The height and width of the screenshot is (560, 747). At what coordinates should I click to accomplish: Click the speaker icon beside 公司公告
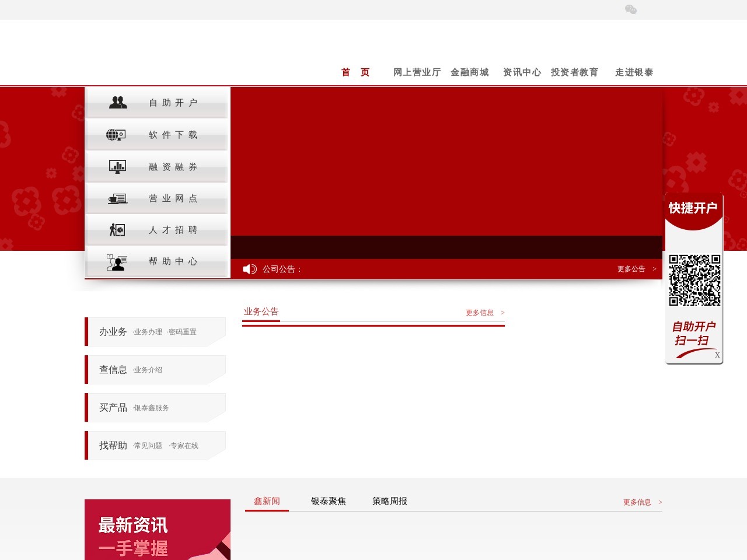click(250, 269)
